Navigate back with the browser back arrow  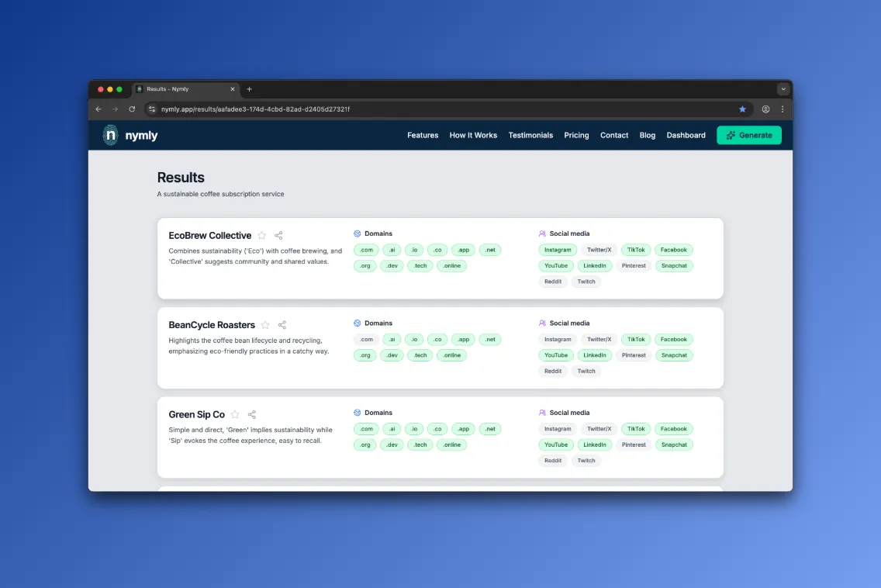click(98, 109)
